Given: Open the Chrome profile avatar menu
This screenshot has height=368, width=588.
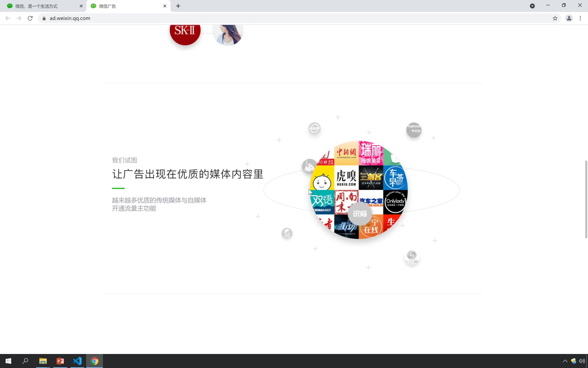Looking at the screenshot, I should [x=569, y=18].
